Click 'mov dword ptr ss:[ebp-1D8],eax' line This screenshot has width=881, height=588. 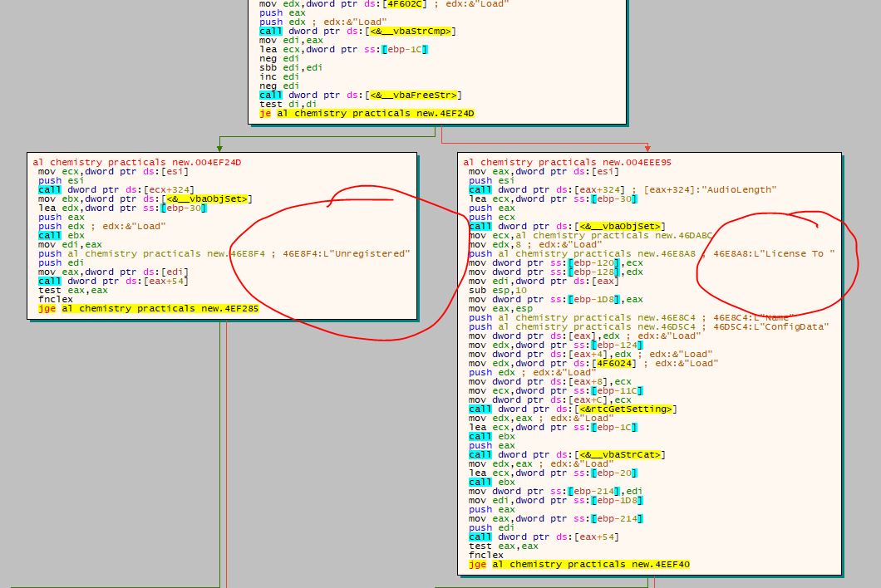[555, 299]
